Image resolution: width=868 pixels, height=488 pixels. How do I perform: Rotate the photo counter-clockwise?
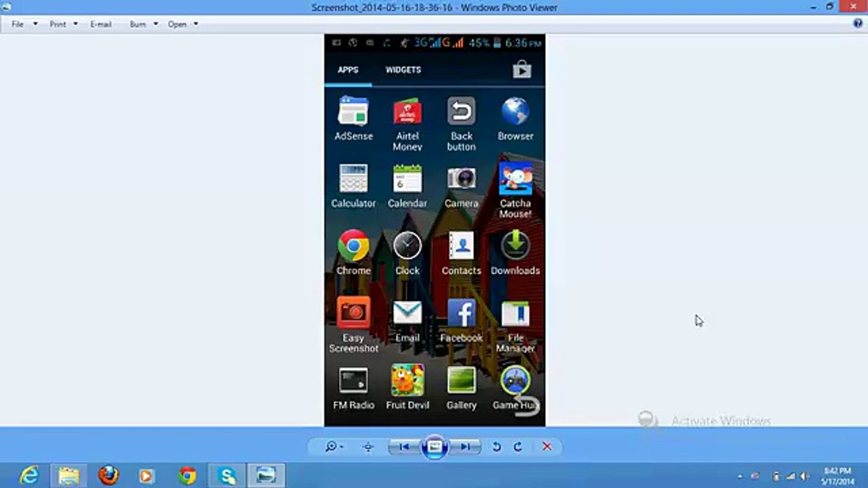click(497, 446)
